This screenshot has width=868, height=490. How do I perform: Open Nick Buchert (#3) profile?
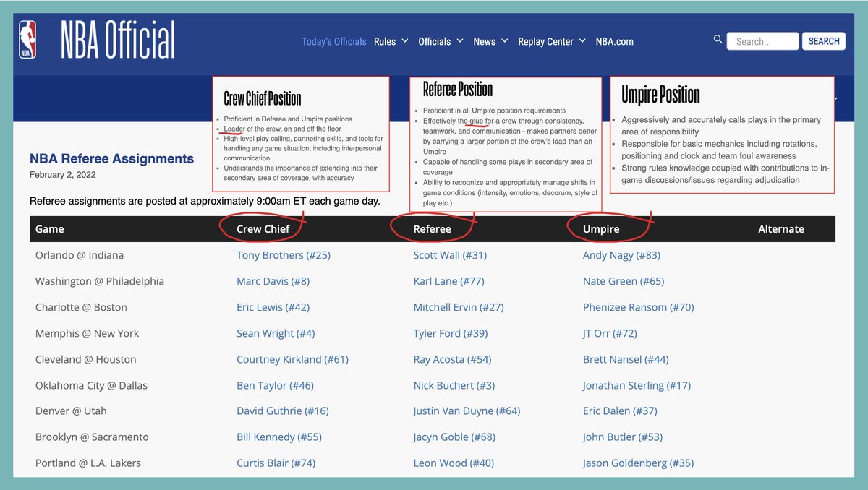[x=454, y=385]
